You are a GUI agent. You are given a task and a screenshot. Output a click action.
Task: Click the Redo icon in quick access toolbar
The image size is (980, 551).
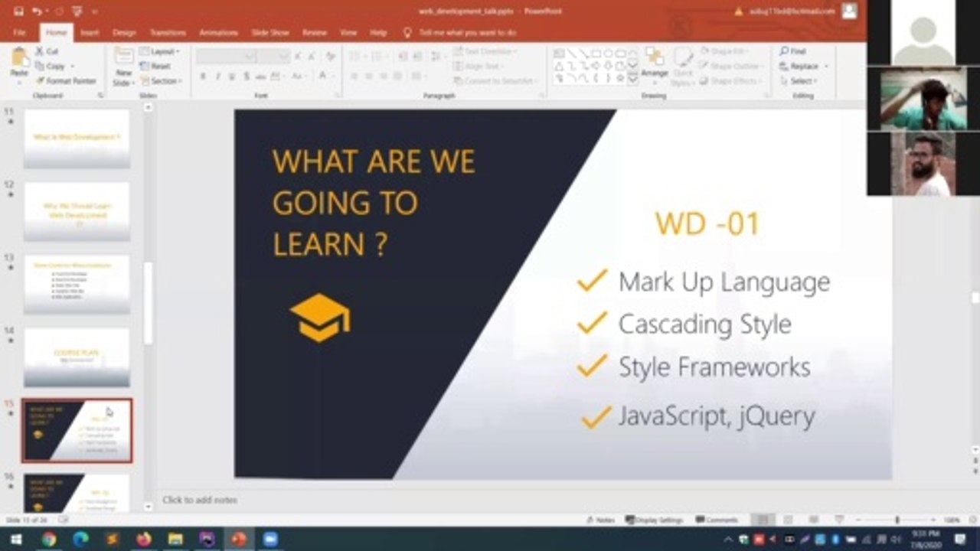58,11
